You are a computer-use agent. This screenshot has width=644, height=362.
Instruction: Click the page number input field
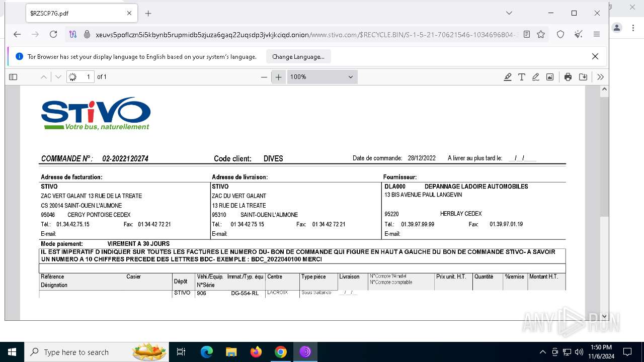pos(80,77)
